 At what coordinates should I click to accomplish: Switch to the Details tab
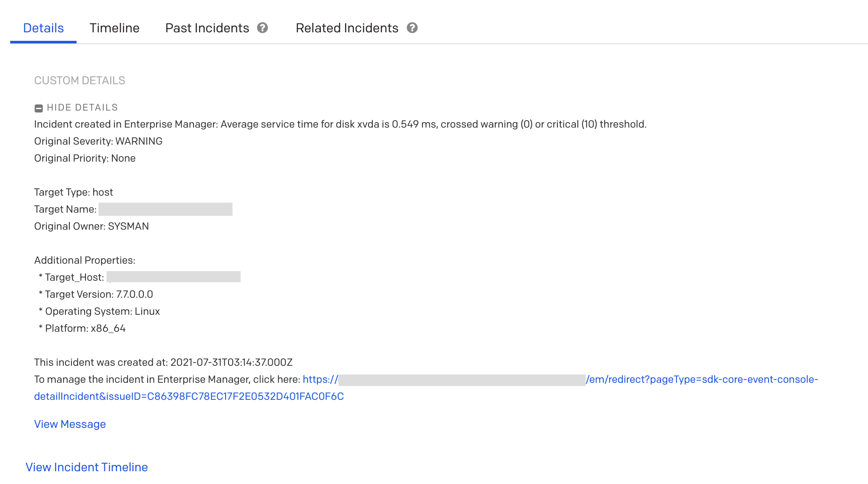(x=43, y=28)
